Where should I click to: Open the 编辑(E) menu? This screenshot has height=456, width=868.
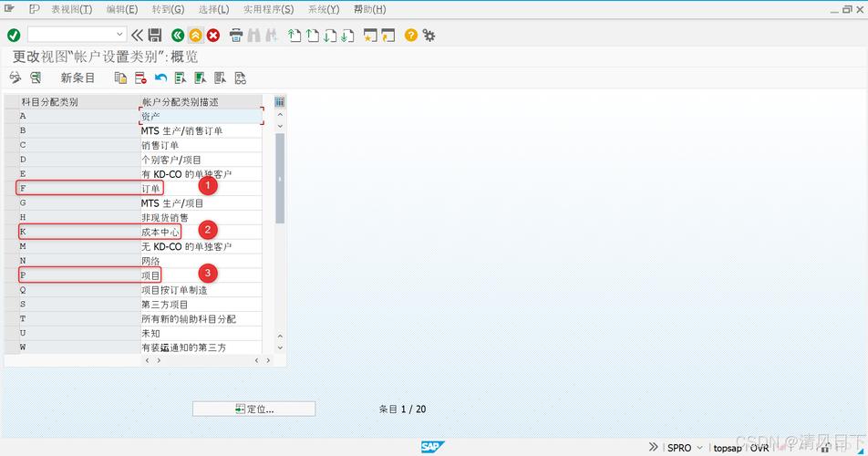pos(122,9)
